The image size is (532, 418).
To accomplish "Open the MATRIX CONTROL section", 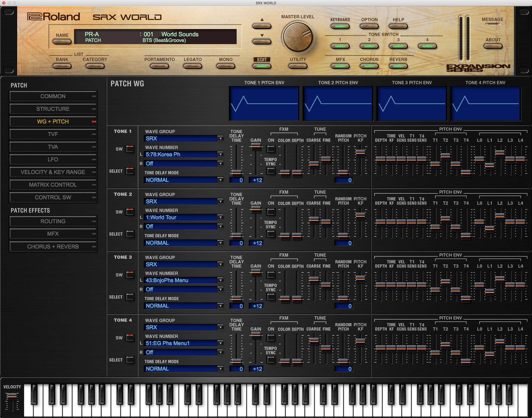I will [53, 185].
